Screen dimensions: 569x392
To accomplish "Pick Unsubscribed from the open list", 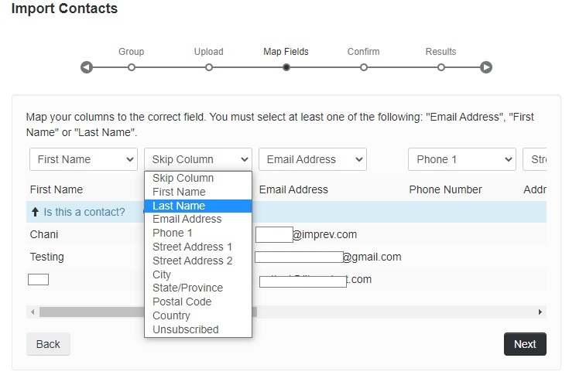I will click(186, 329).
